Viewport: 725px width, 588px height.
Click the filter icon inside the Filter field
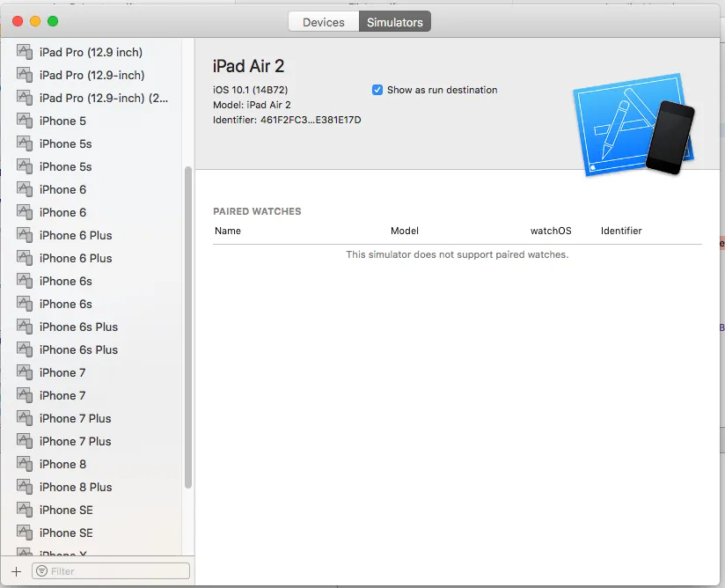tap(41, 571)
